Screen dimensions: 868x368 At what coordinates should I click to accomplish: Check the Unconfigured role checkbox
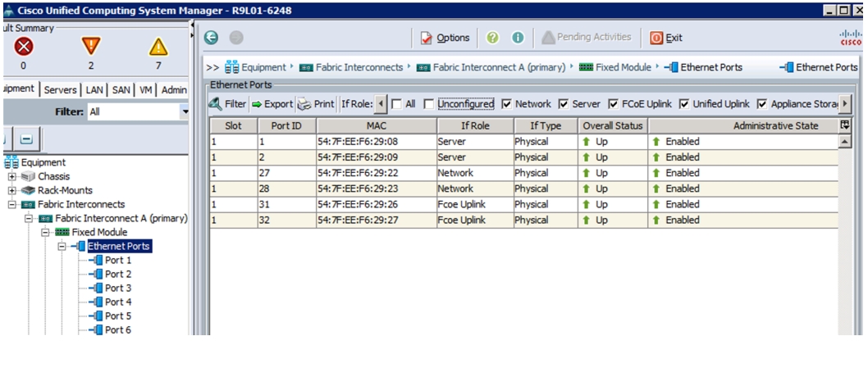point(428,104)
